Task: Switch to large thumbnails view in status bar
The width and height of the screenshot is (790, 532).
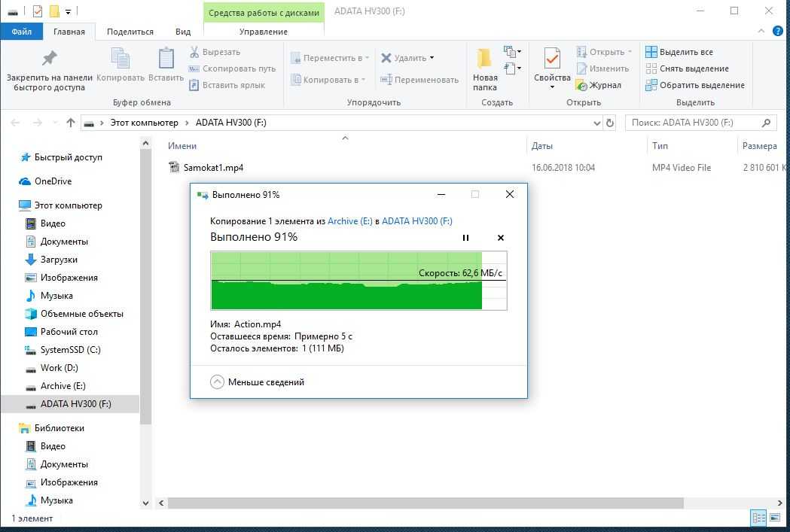Action: [775, 518]
